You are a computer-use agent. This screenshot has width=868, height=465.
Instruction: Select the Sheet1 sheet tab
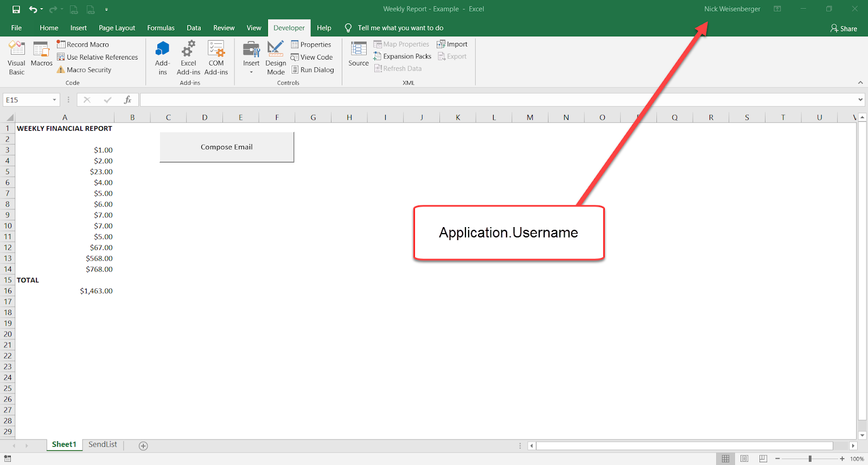64,444
